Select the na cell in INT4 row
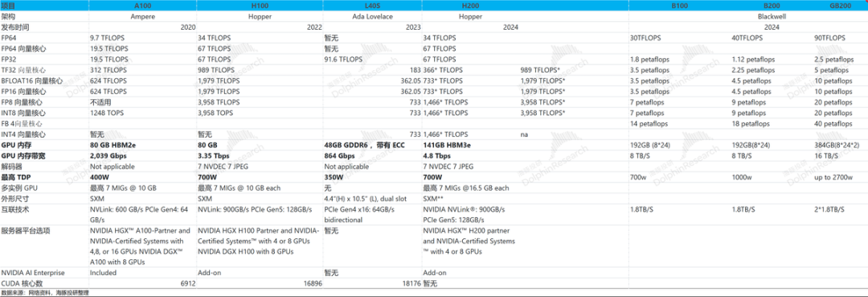Viewport: 868px width, 297px height. click(524, 134)
